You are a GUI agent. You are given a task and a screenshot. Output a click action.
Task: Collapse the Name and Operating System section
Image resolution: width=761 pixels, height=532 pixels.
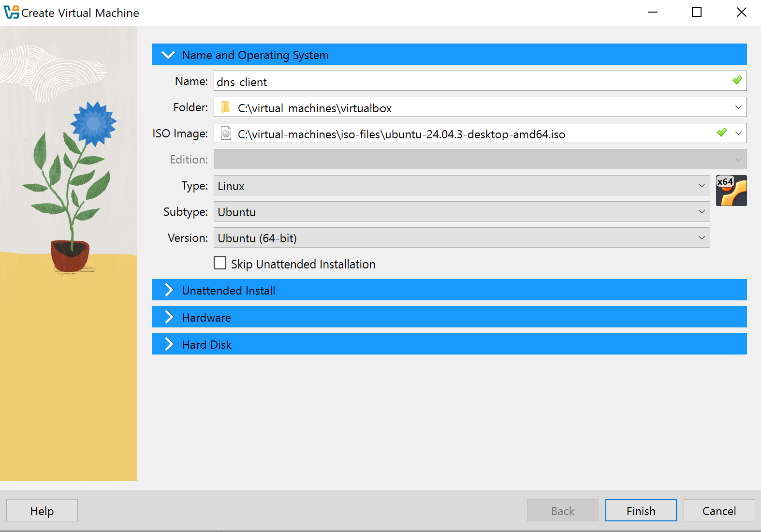(x=449, y=55)
